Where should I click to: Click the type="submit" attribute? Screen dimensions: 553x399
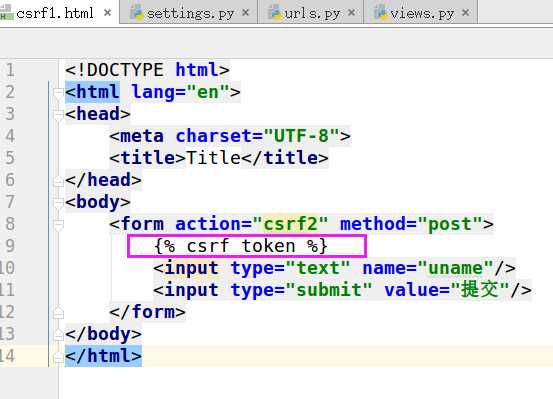(301, 290)
